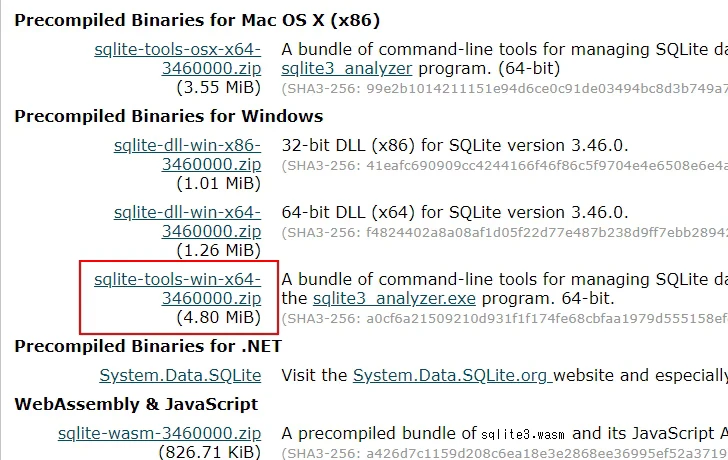Screen dimensions: 728x460
Task: Click the SHA3-256 hash starting with a426d7c1
Action: pos(505,453)
